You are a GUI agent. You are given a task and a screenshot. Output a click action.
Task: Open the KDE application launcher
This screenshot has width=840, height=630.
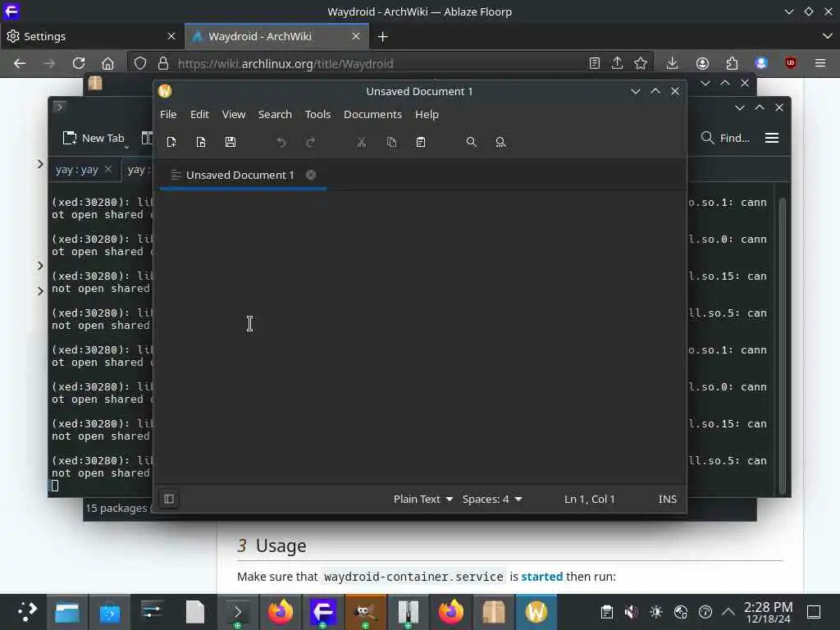(25, 612)
